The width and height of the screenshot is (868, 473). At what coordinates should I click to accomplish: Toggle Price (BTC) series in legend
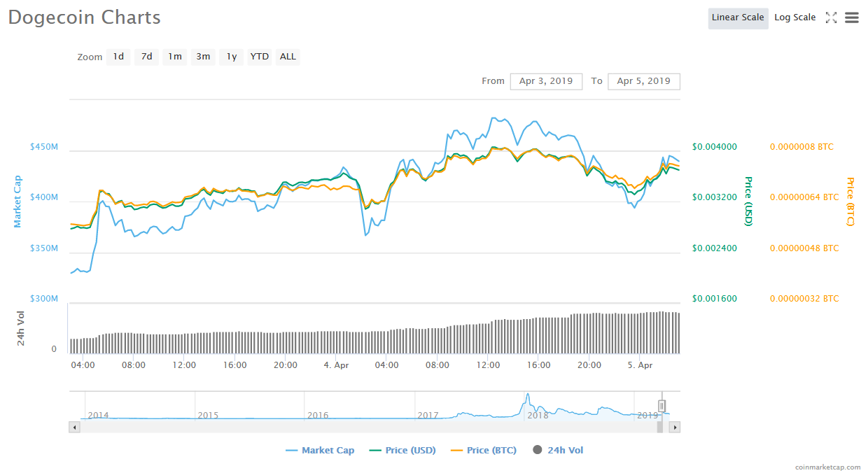(x=482, y=451)
